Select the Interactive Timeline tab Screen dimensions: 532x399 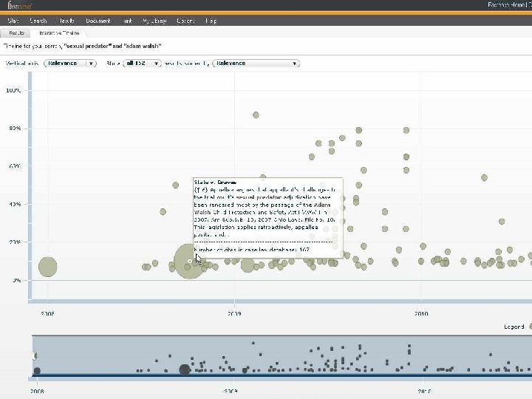point(59,33)
